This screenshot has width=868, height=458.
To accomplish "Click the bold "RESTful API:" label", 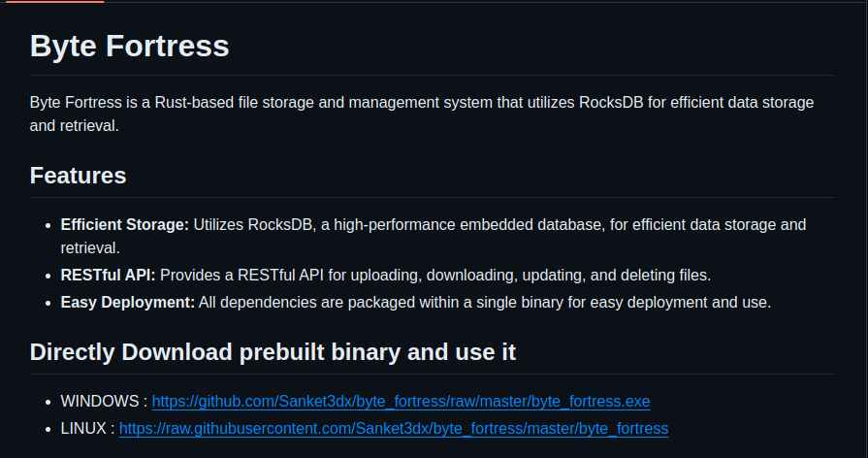I will [108, 276].
